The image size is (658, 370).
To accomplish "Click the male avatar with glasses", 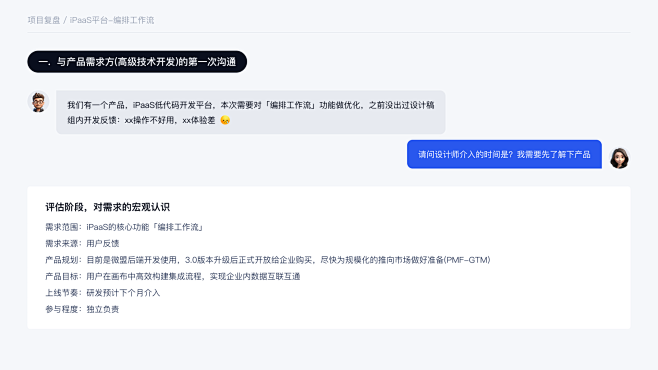I will (x=38, y=102).
